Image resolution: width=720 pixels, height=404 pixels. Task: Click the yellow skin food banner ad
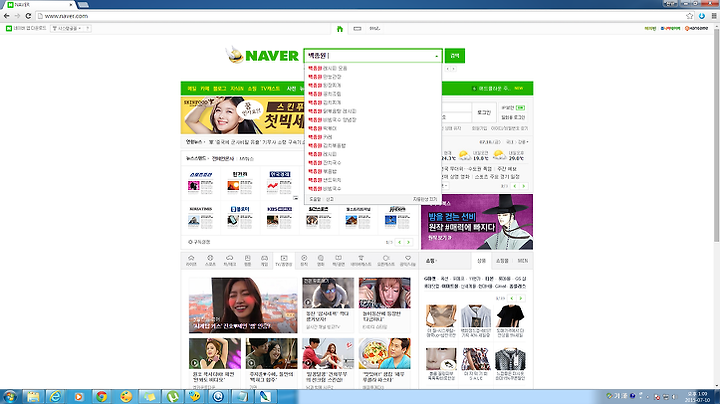pyautogui.click(x=242, y=115)
